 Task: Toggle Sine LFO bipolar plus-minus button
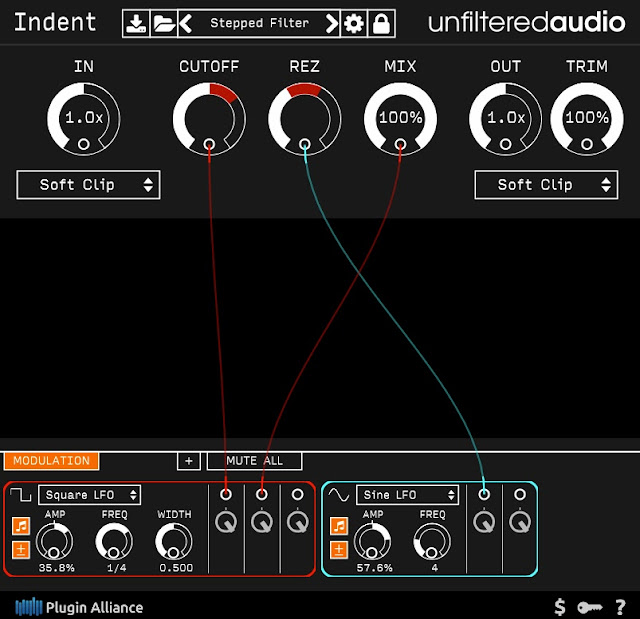(339, 550)
